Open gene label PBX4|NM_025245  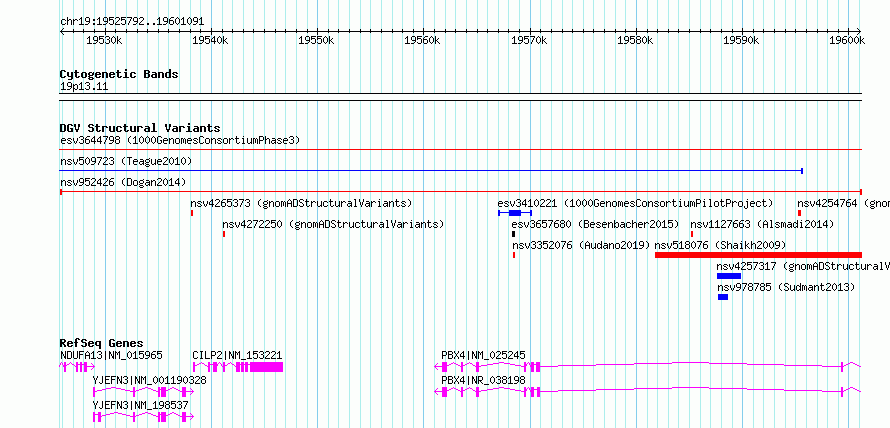(x=483, y=355)
